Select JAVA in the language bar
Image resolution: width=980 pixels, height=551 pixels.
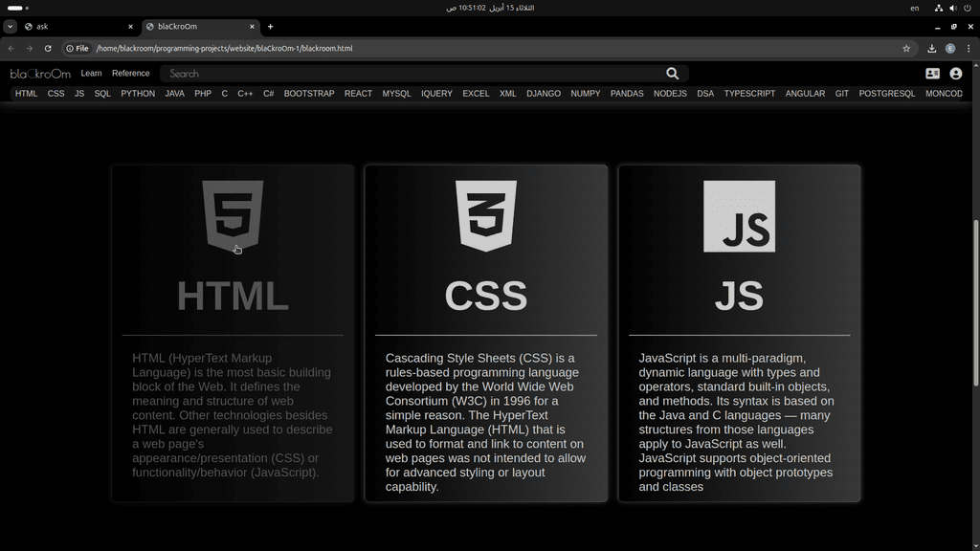[x=175, y=94]
